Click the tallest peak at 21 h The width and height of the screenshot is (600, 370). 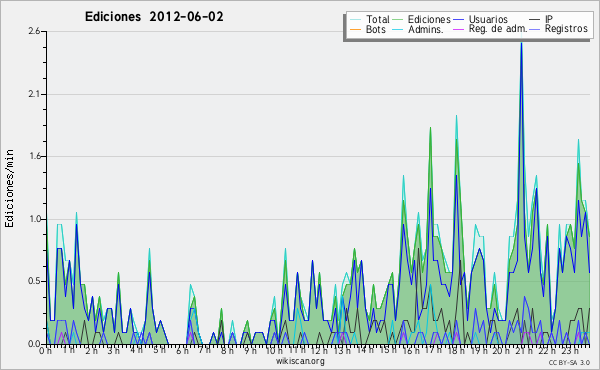point(521,42)
